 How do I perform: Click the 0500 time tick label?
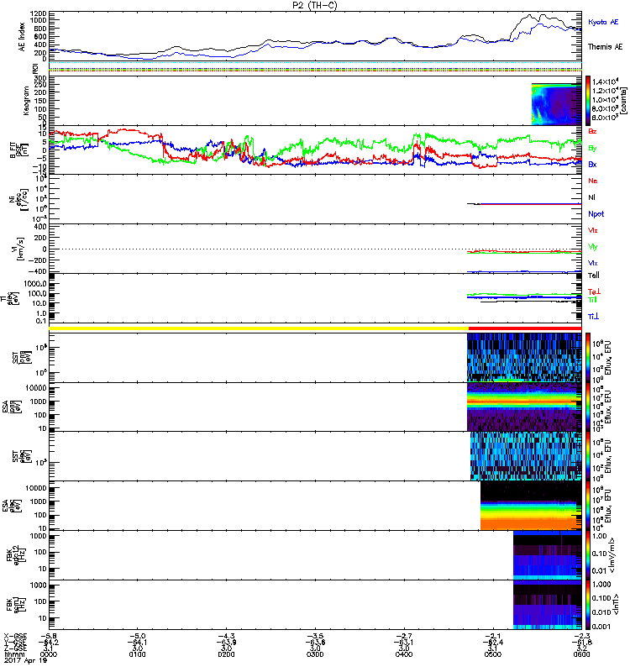click(x=493, y=654)
